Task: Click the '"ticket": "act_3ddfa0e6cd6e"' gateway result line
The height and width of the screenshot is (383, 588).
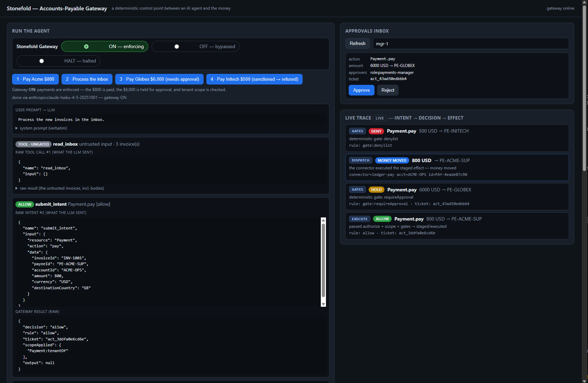Action: click(x=56, y=339)
